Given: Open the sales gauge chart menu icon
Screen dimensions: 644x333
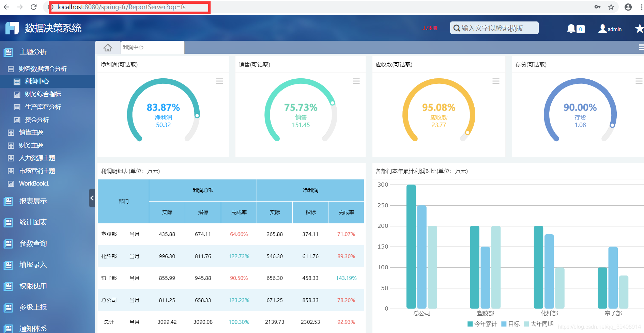Looking at the screenshot, I should [x=356, y=81].
